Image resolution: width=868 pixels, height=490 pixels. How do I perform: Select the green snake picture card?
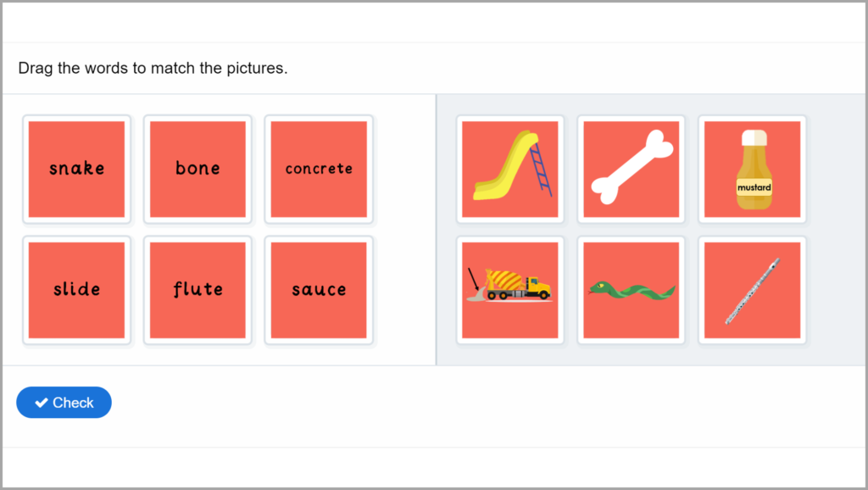(x=631, y=289)
